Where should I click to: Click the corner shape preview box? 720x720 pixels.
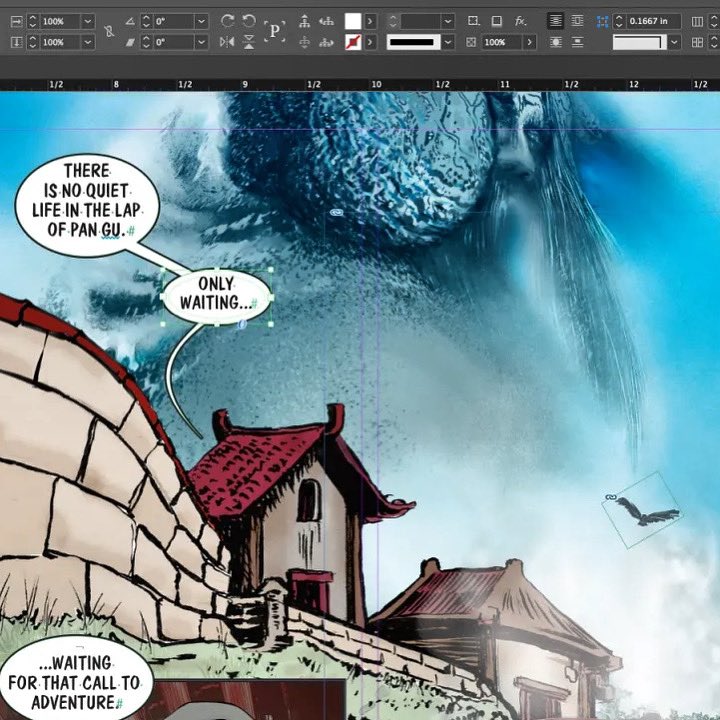coord(640,42)
